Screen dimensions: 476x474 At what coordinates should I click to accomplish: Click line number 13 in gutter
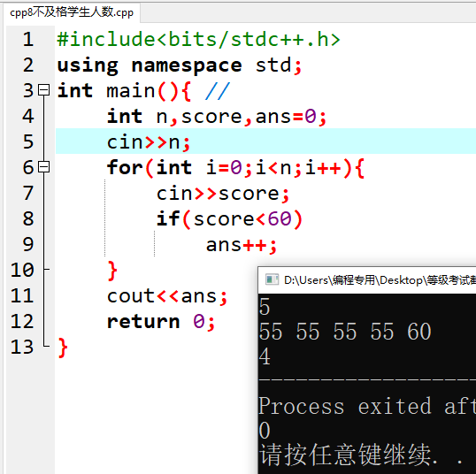(22, 347)
